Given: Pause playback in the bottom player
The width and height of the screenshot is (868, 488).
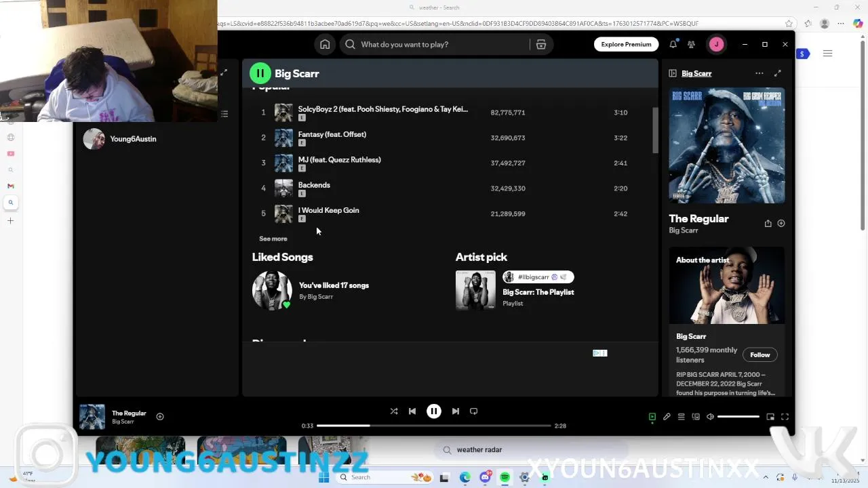Looking at the screenshot, I should [x=434, y=411].
